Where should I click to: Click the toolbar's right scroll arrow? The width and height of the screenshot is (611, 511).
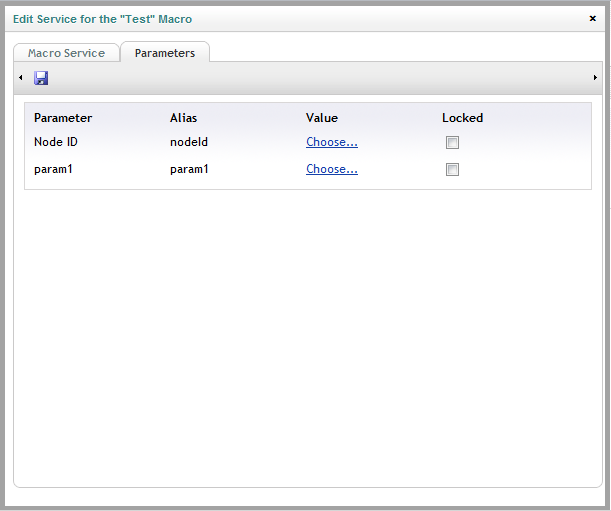[595, 78]
